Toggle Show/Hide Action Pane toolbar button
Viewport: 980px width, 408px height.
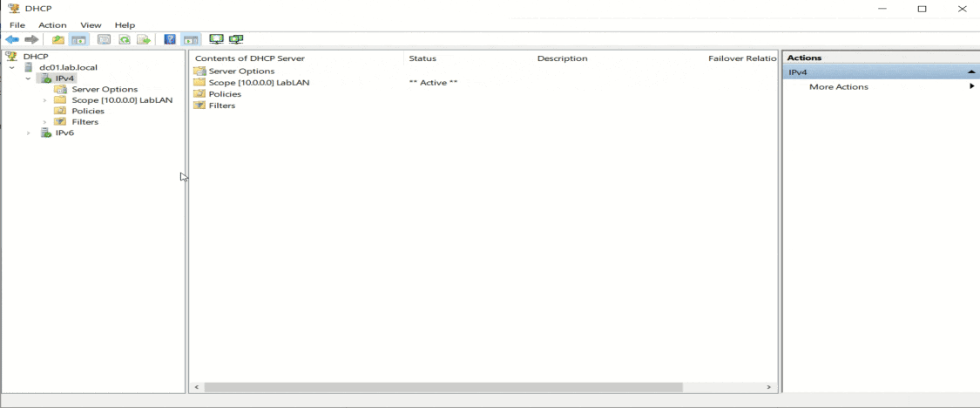192,39
